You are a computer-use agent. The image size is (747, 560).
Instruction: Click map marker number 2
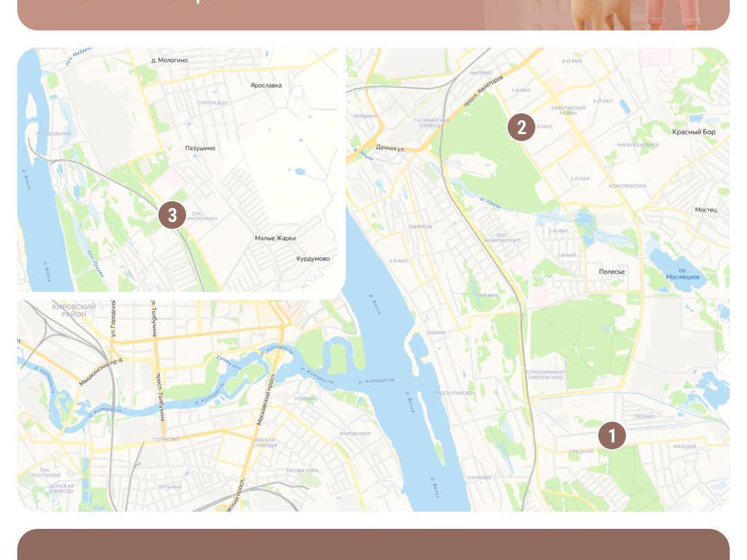522,127
